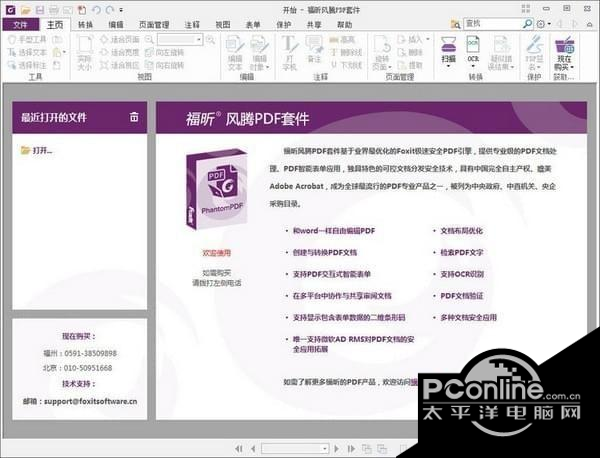Open the 插入 pages dropdown
Image resolution: width=600 pixels, height=458 pixels.
414,39
